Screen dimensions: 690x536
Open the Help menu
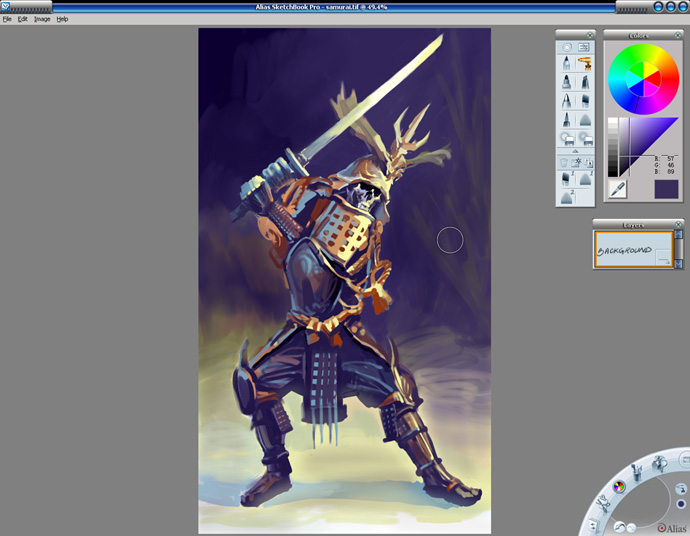coord(62,19)
